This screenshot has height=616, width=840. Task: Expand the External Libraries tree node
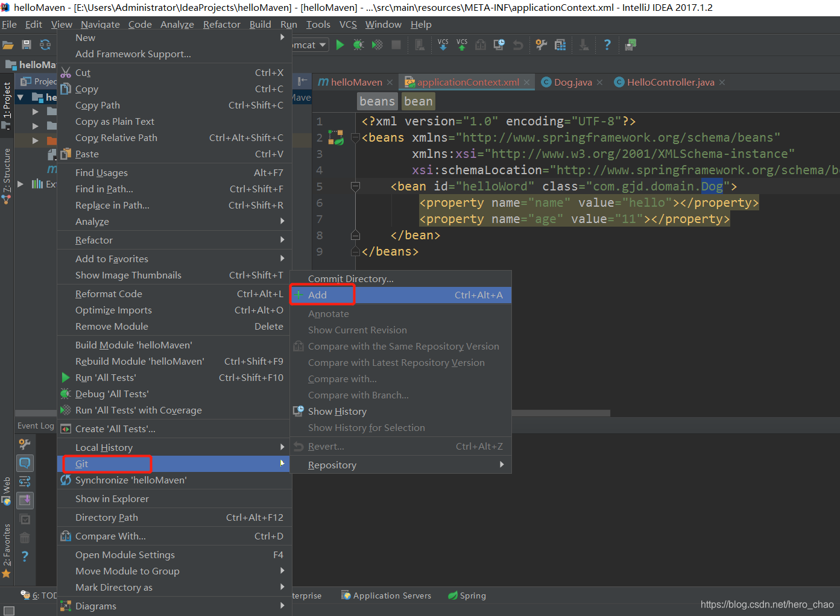pos(21,184)
